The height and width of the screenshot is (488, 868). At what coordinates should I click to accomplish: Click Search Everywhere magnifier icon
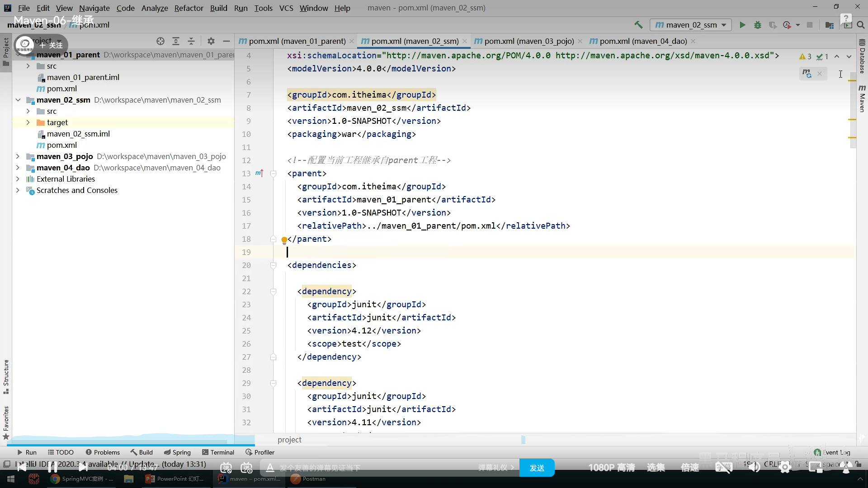pyautogui.click(x=861, y=25)
